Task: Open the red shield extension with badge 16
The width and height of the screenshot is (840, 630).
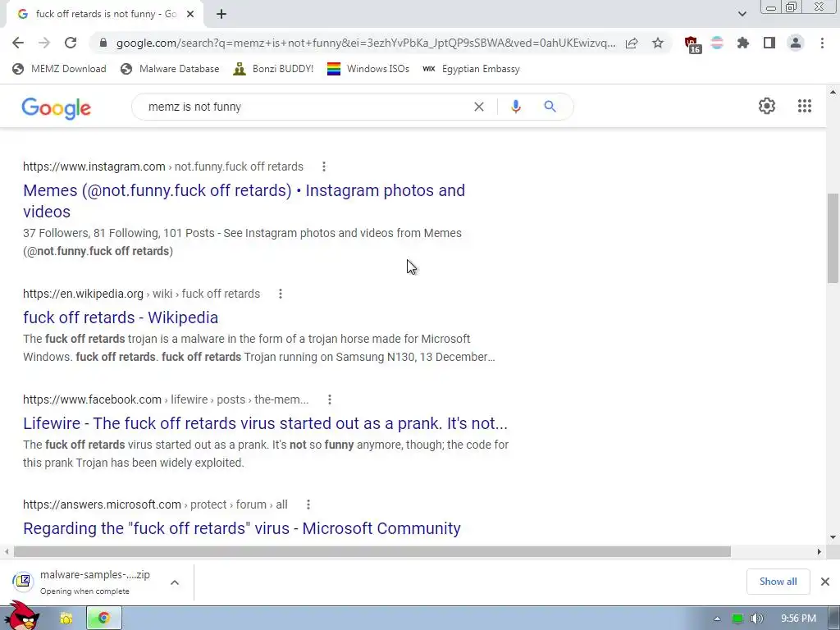Action: 692,44
